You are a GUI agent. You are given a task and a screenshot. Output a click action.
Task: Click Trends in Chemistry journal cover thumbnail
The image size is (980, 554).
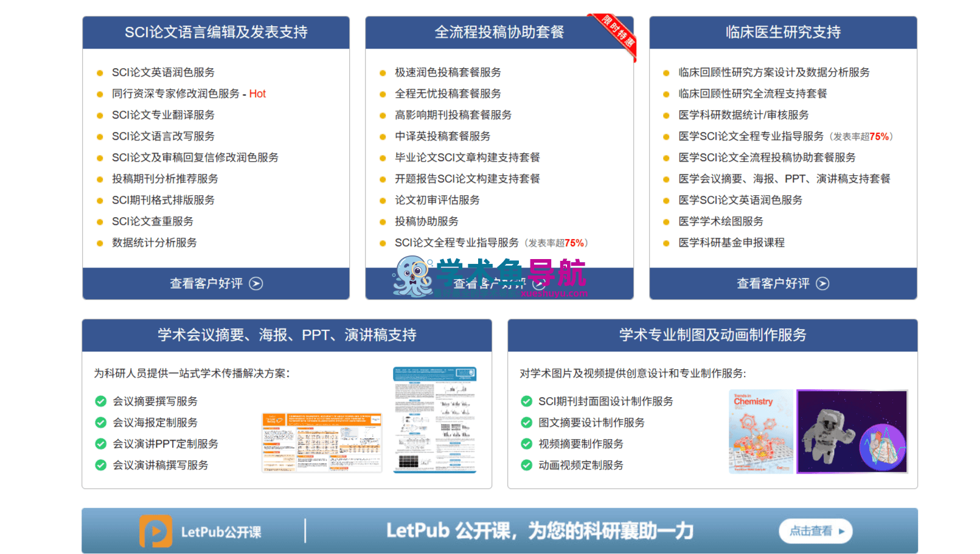pyautogui.click(x=762, y=431)
